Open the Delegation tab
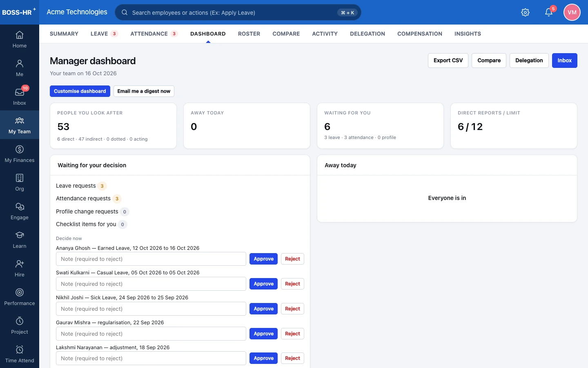Screen dimensions: 588x368 (x=367, y=34)
